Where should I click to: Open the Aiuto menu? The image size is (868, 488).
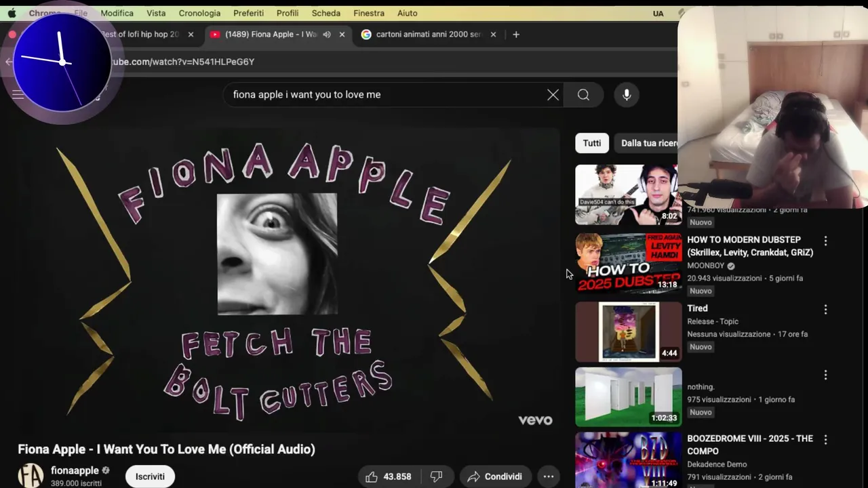tap(407, 13)
